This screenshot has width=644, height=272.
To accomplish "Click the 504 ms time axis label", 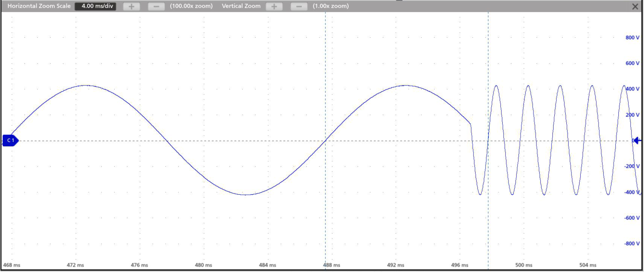I will [588, 265].
